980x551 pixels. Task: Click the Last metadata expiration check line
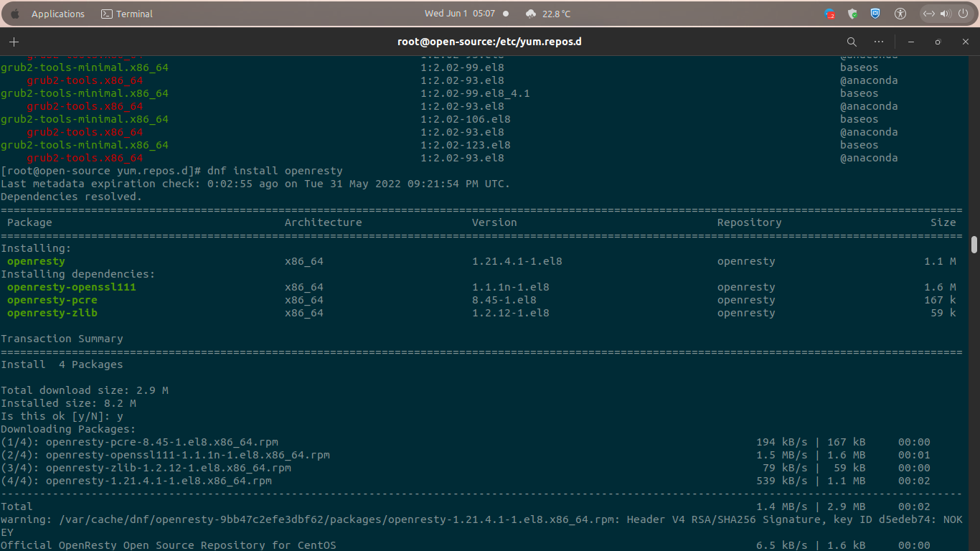pos(255,184)
